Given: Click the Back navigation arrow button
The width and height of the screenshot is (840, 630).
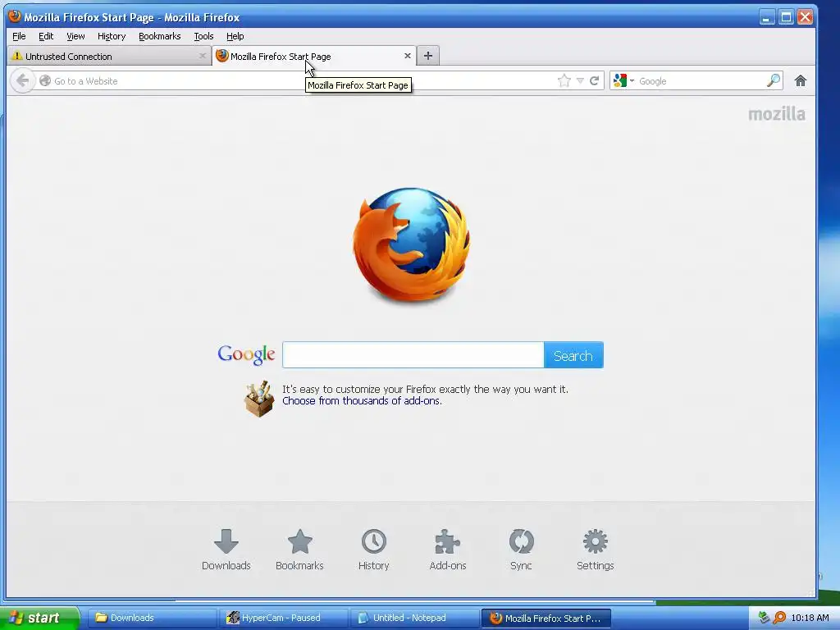Looking at the screenshot, I should [22, 81].
